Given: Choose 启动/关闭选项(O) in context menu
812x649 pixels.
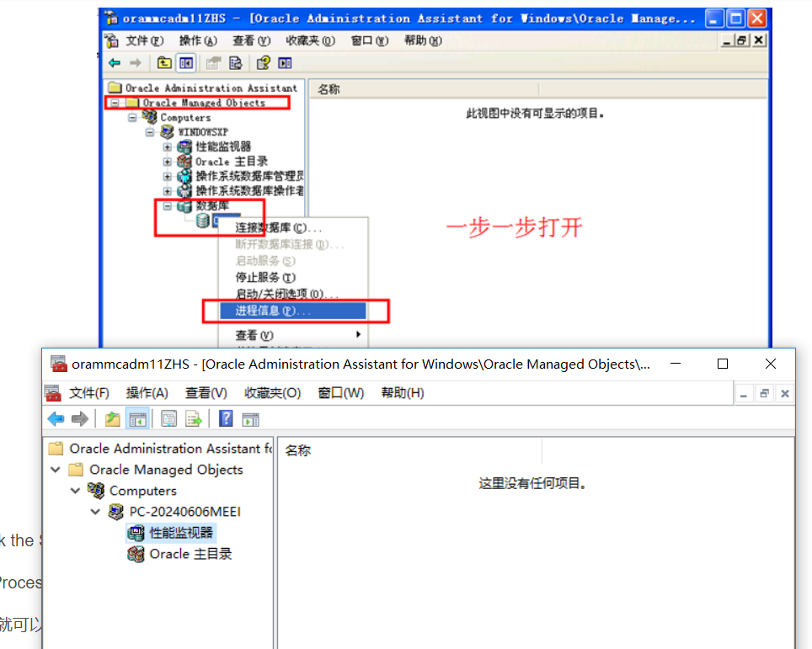Looking at the screenshot, I should click(x=292, y=294).
